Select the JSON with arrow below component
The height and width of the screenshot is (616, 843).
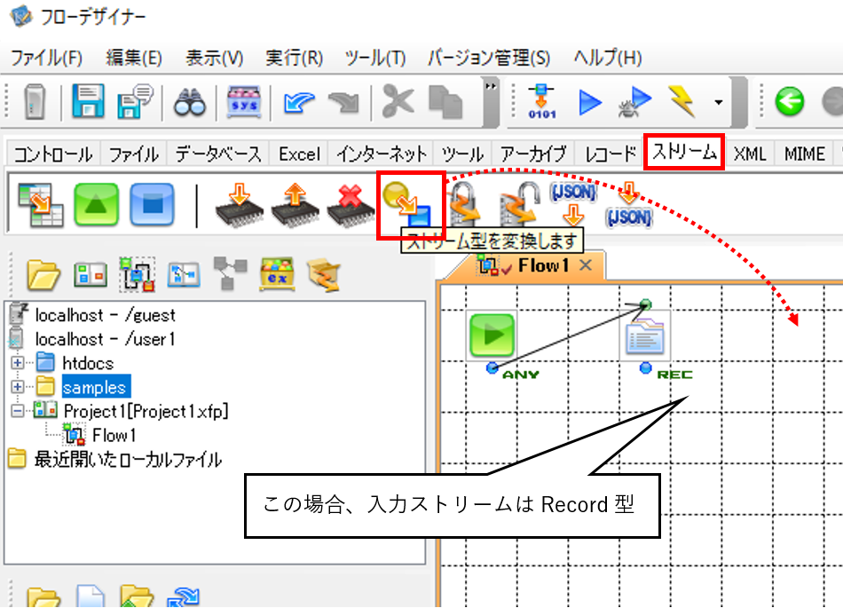click(573, 204)
